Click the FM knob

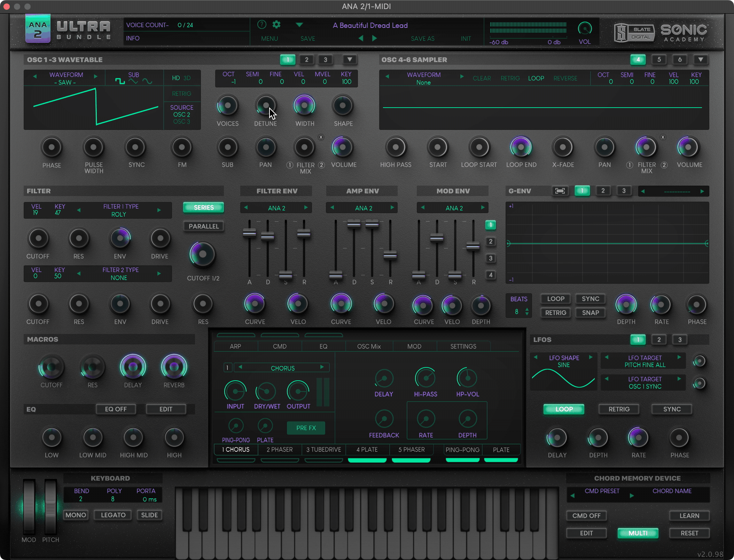tap(182, 147)
